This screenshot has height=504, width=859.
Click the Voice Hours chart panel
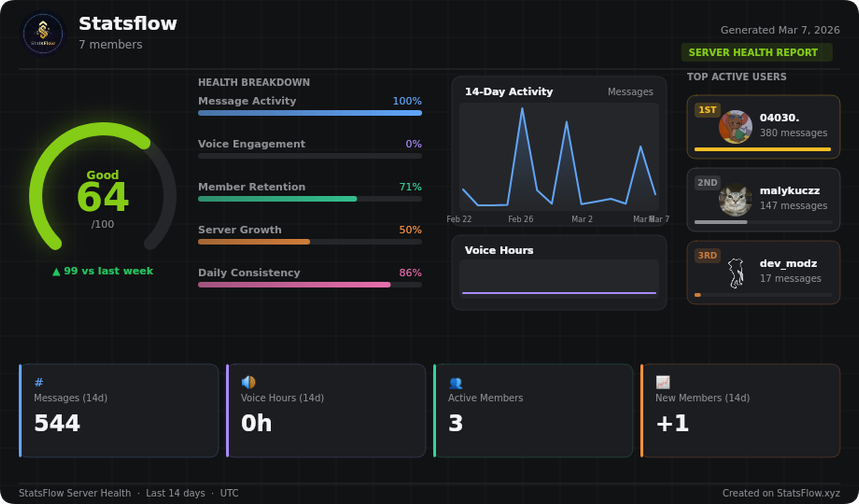tap(558, 273)
